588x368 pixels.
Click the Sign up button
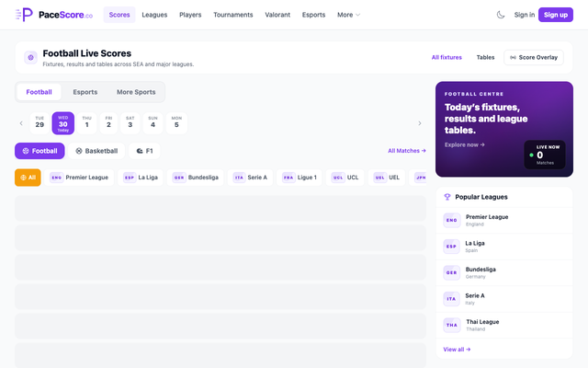[556, 15]
